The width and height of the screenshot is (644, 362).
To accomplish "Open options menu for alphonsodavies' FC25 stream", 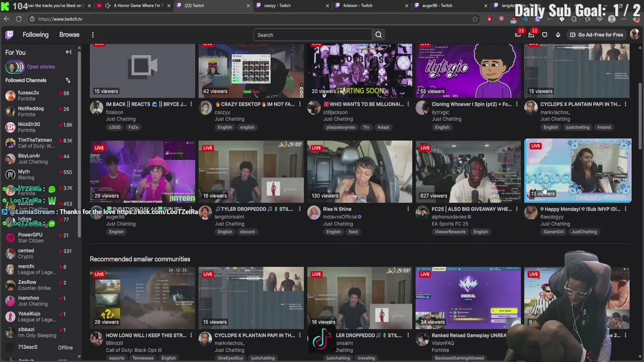I will [517, 209].
